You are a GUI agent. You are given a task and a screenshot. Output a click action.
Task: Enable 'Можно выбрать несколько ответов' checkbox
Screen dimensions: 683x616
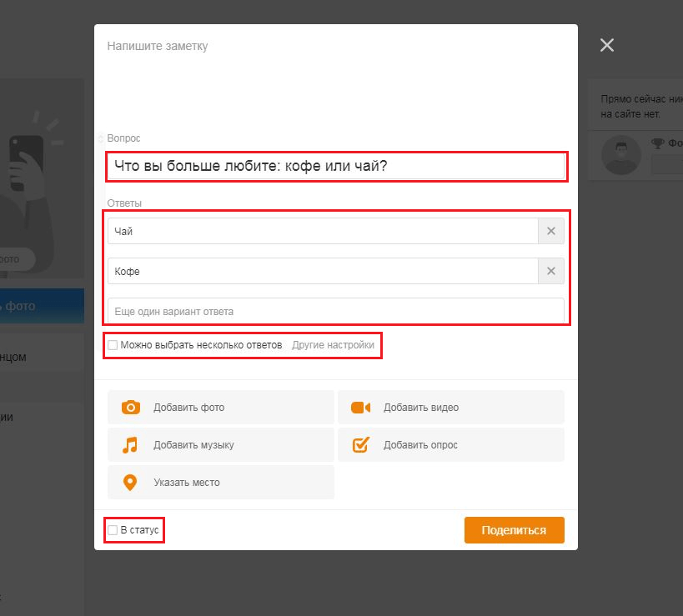click(x=113, y=345)
